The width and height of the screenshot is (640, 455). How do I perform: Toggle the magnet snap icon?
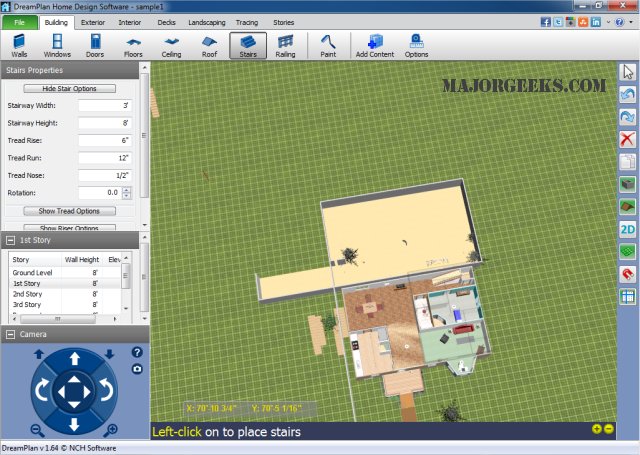point(627,274)
